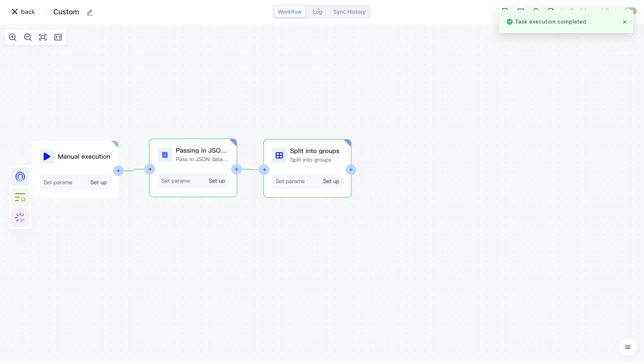The image size is (644, 363).
Task: Click the zoom in magnifier icon
Action: pyautogui.click(x=13, y=37)
